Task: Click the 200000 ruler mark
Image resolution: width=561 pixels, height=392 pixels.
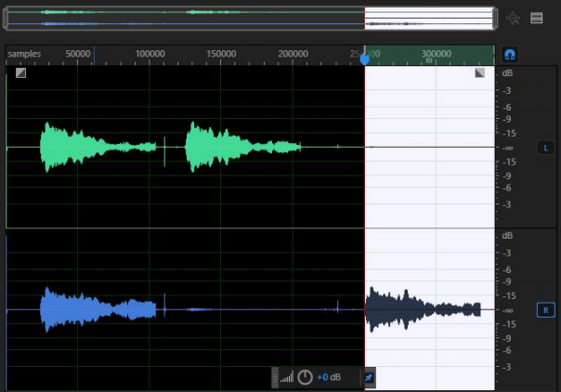Action: 293,54
